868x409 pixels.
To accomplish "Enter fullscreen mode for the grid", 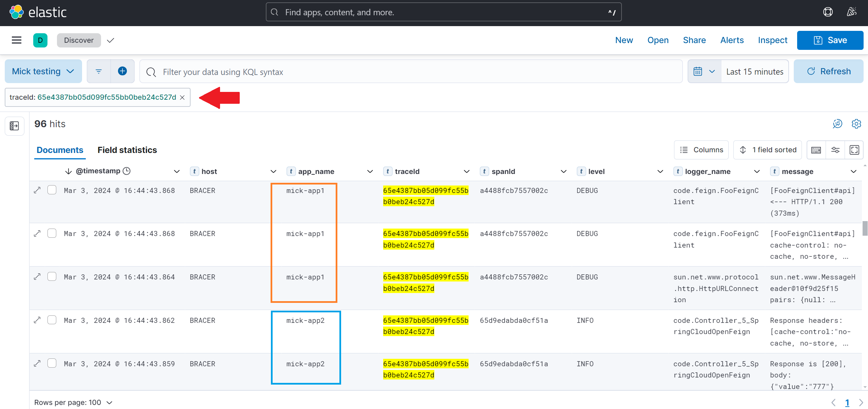I will pyautogui.click(x=854, y=150).
